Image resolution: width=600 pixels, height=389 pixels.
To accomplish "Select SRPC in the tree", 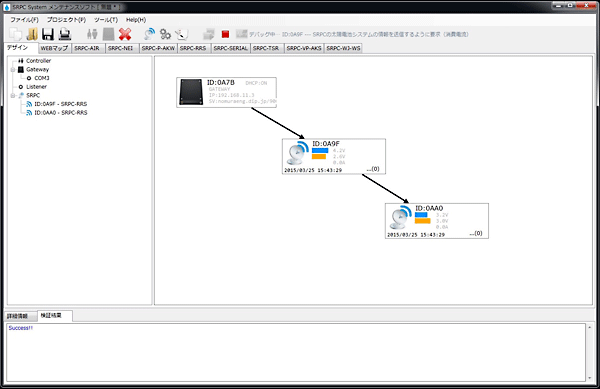I will (33, 95).
